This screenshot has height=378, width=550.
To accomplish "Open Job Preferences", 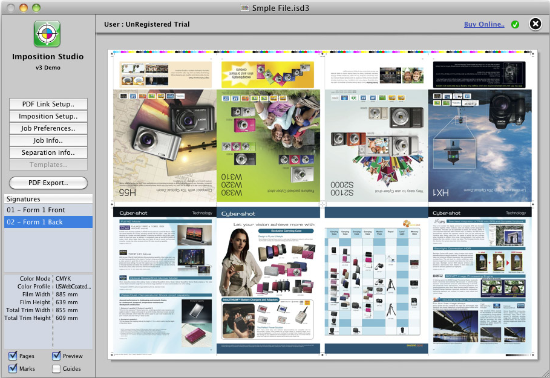I will point(48,128).
